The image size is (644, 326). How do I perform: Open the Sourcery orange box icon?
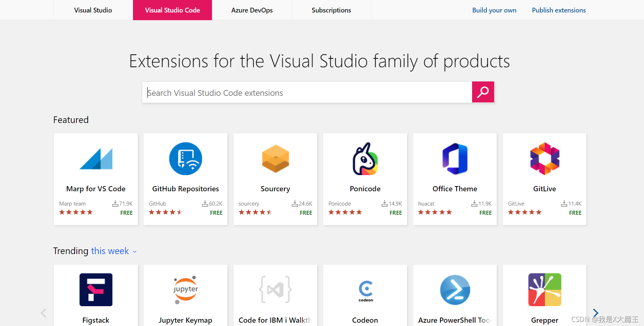point(276,159)
